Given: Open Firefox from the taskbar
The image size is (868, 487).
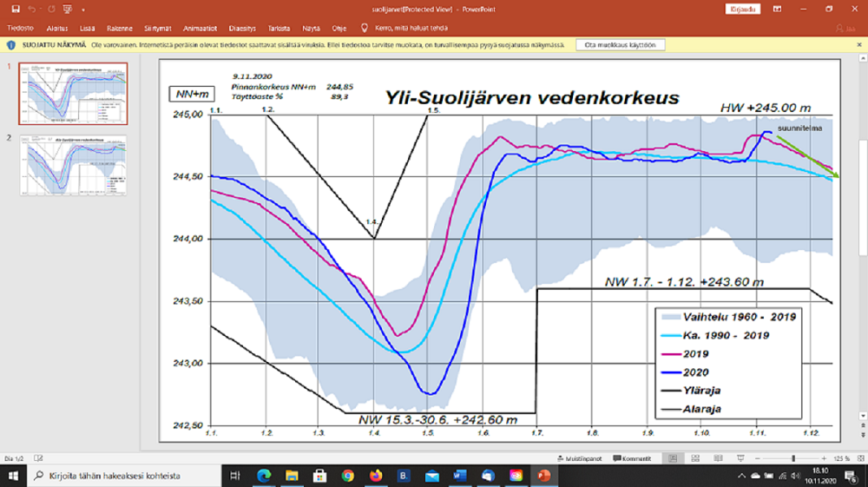Looking at the screenshot, I should click(376, 476).
